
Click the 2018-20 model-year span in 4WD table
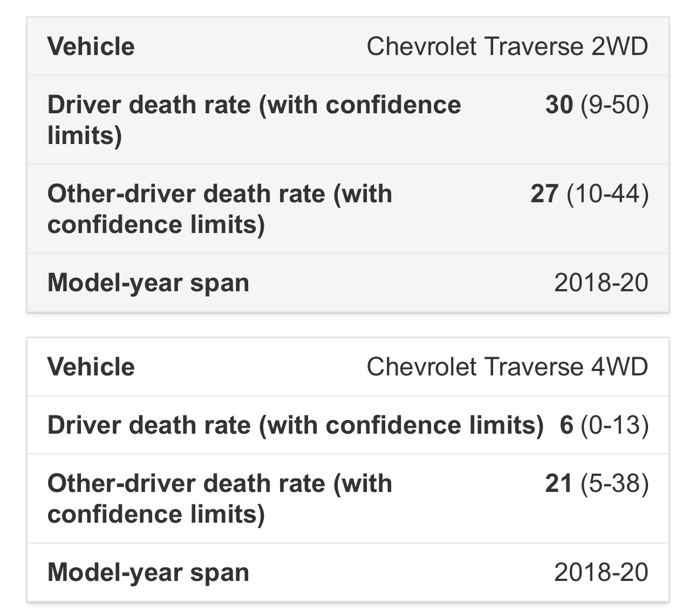601,572
